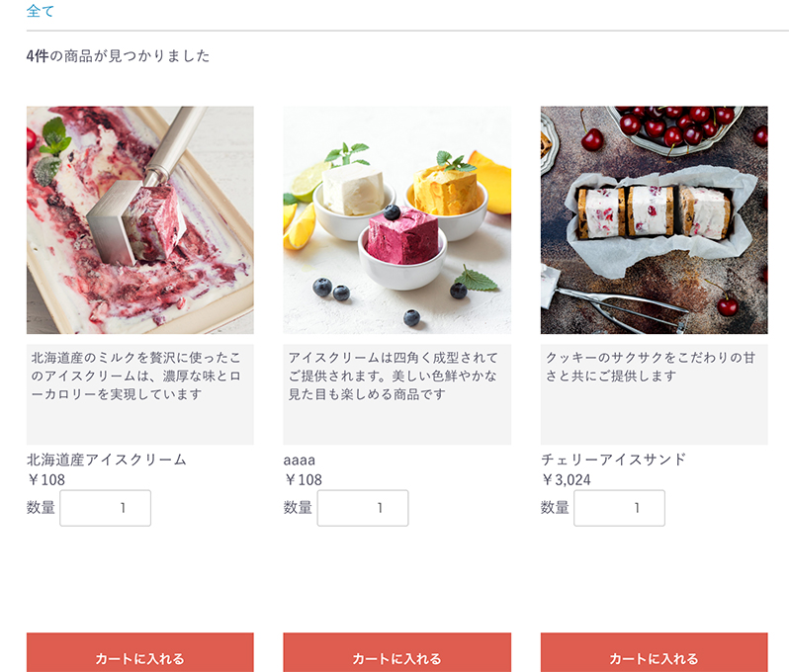Add aaaa product to cart

tap(397, 653)
